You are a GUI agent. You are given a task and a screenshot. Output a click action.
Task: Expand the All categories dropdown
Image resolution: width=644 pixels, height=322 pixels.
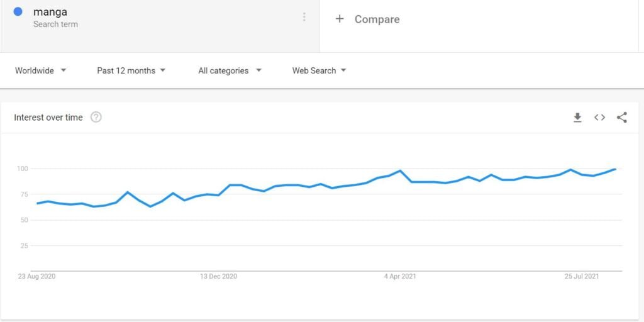[x=230, y=70]
